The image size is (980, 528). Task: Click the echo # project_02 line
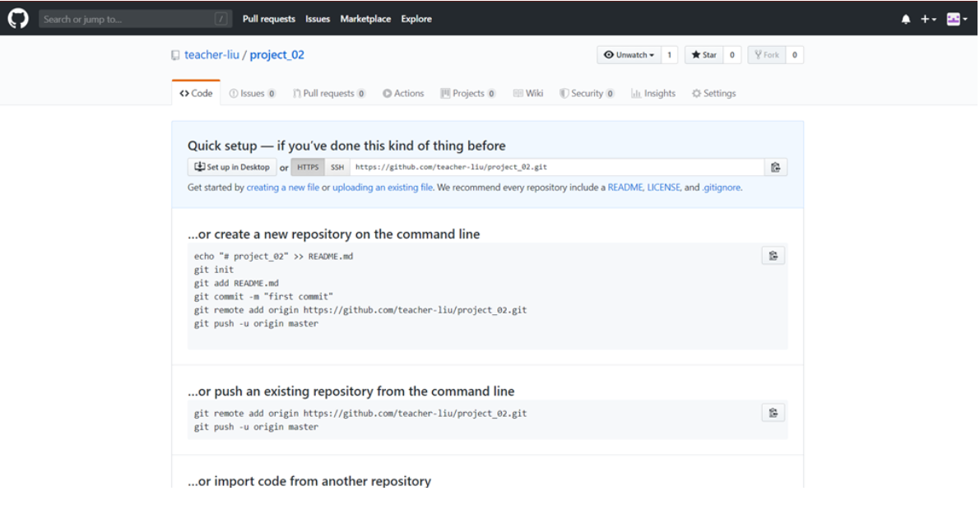click(x=273, y=257)
